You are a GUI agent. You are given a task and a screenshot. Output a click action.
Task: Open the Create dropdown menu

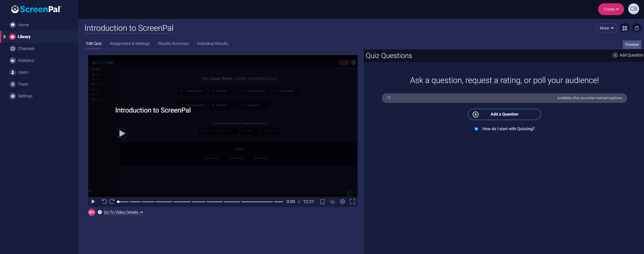[611, 9]
